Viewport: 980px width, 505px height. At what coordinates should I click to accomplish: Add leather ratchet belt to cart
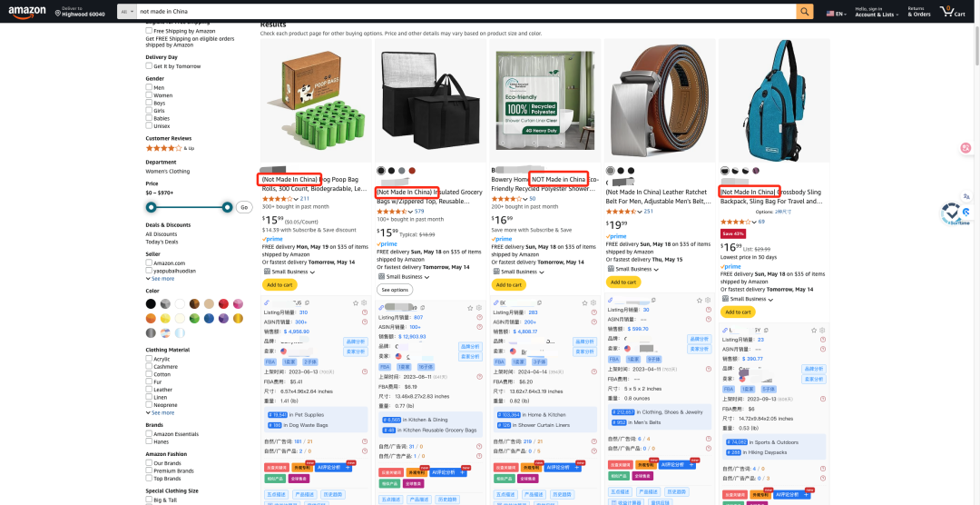pos(623,282)
